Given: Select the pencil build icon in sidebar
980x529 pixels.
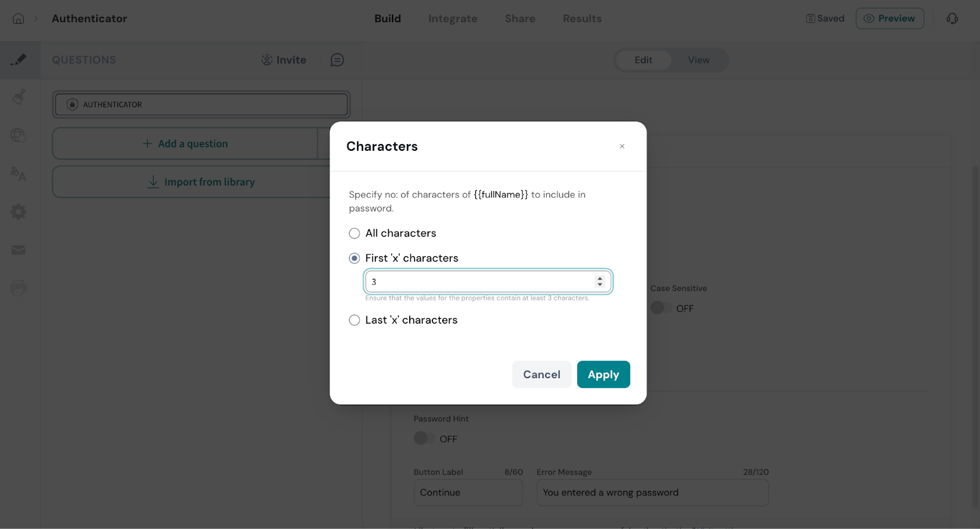Looking at the screenshot, I should tap(19, 59).
